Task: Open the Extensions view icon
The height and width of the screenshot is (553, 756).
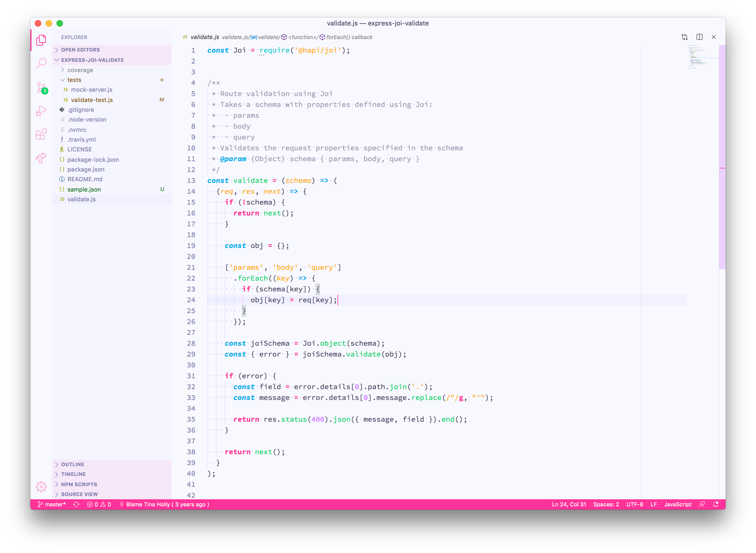Action: (x=41, y=134)
